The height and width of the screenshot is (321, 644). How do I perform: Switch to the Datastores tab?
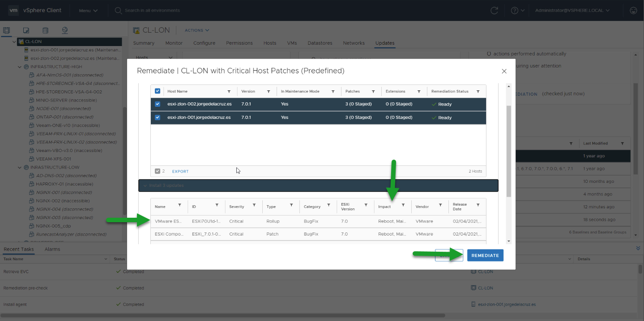[x=320, y=43]
